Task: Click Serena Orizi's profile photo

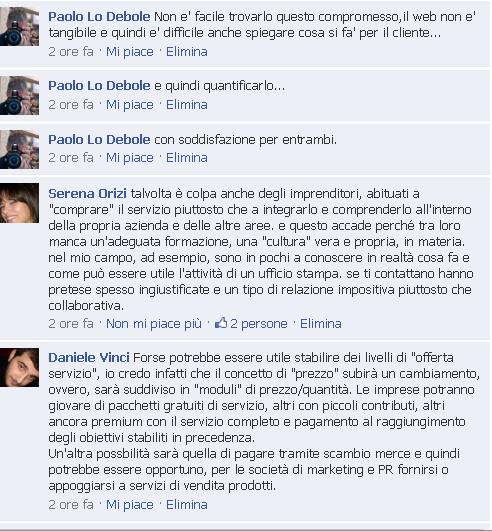Action: pos(19,203)
